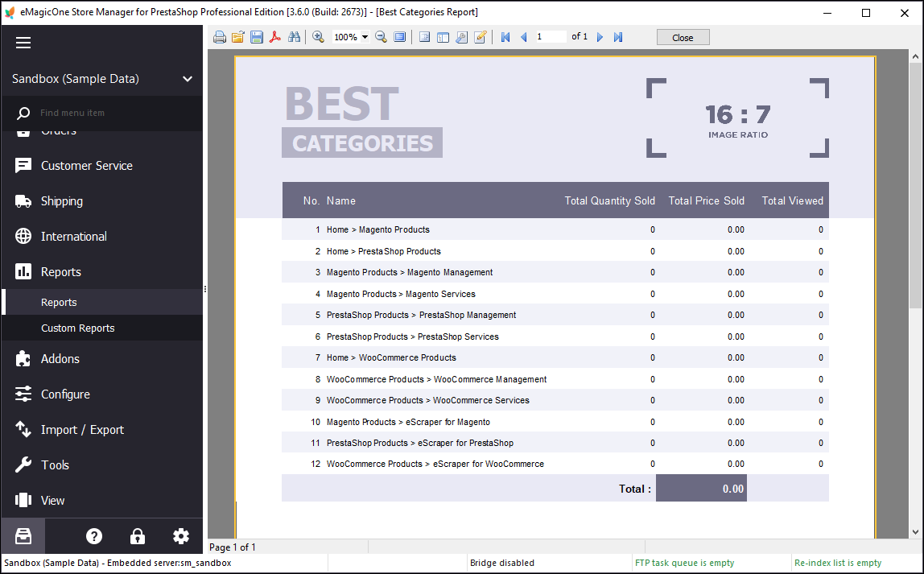Click the 'Name' column header

click(x=340, y=200)
